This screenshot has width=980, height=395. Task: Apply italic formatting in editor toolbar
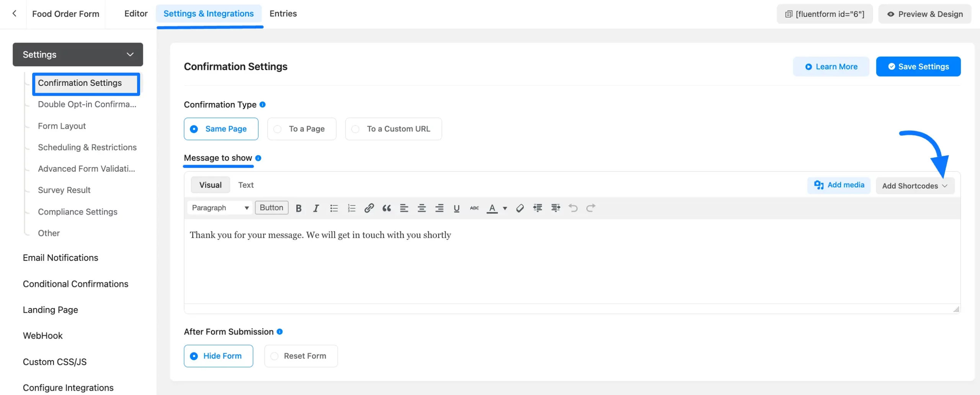pos(316,208)
